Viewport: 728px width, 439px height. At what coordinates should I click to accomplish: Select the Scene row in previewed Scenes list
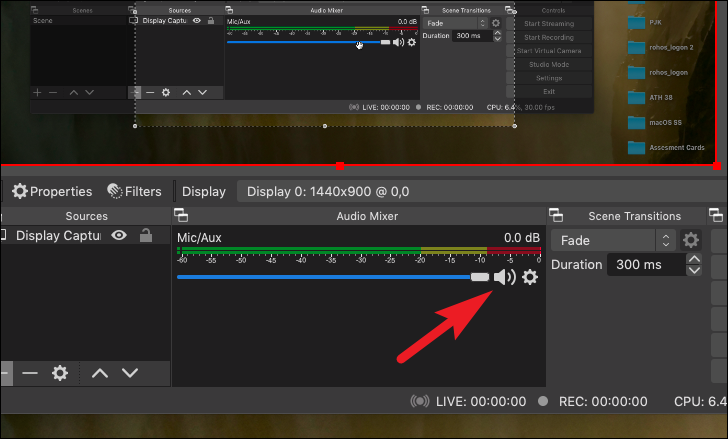(x=79, y=20)
